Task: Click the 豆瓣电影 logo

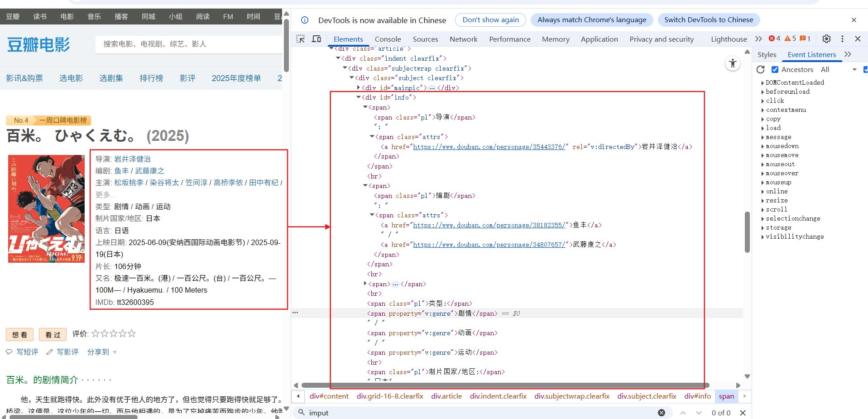Action: click(x=38, y=45)
